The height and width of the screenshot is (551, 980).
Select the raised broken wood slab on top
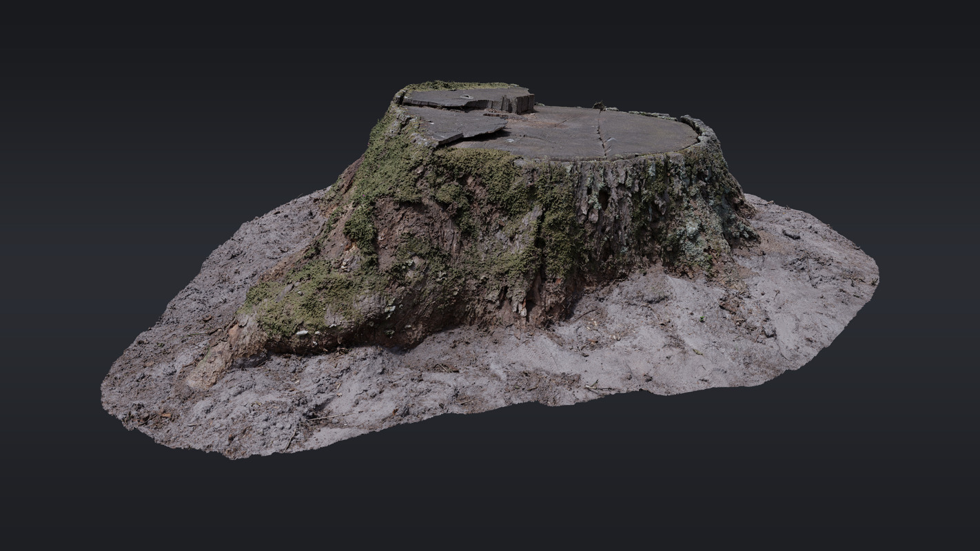(x=469, y=99)
